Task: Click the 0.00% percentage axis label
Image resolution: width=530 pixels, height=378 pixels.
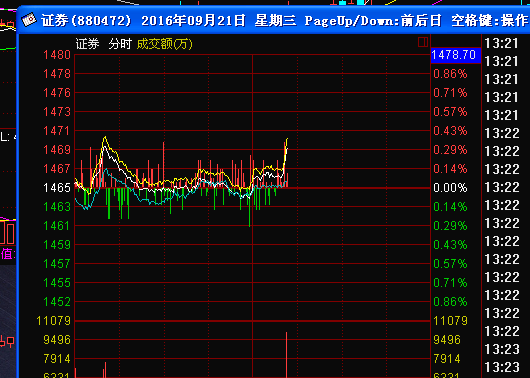Action: 450,188
